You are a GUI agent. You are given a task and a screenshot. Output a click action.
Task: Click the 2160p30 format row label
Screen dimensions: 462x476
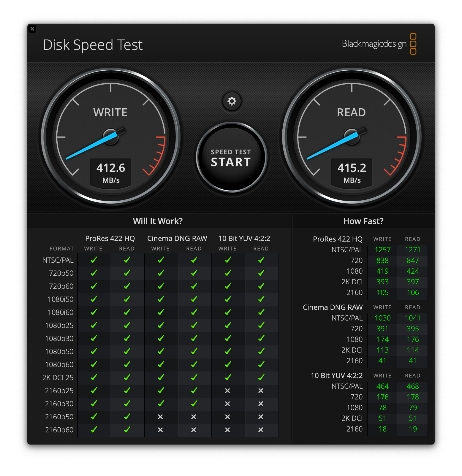pos(59,404)
